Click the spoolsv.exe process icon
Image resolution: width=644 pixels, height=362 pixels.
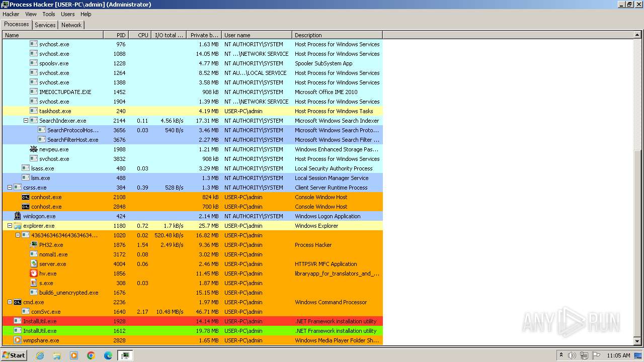coord(34,63)
